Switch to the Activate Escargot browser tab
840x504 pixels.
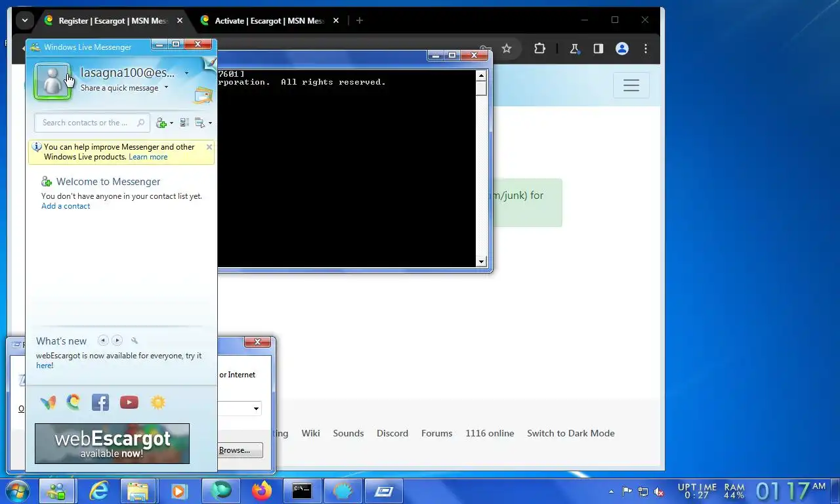coord(270,20)
